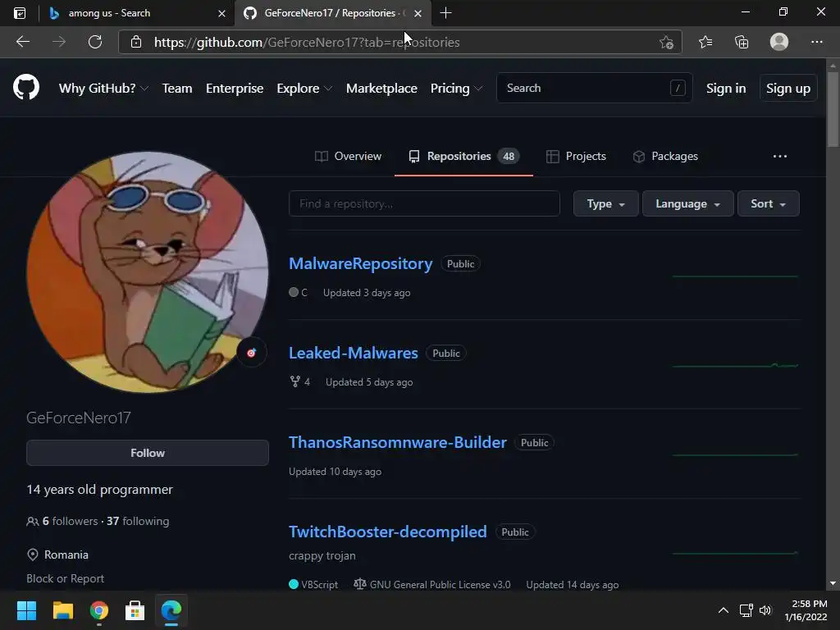840x630 pixels.
Task: Reload the page with refresh icon
Action: click(x=95, y=42)
